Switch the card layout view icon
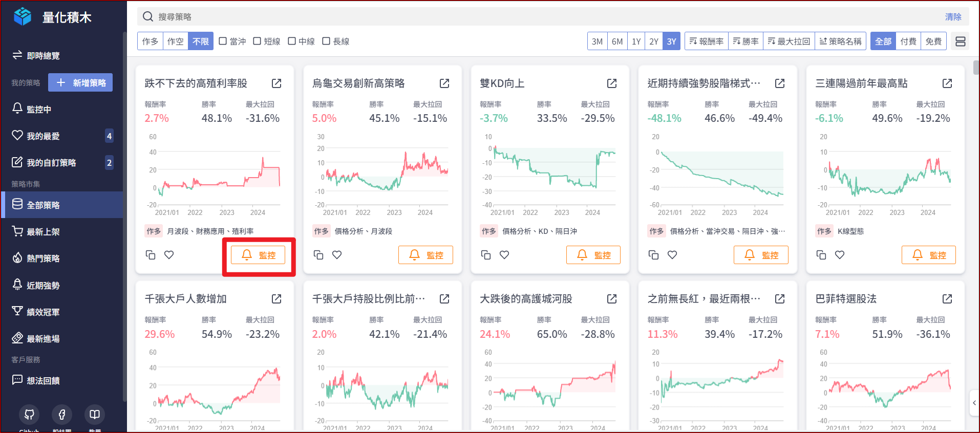This screenshot has height=433, width=980. click(x=961, y=41)
